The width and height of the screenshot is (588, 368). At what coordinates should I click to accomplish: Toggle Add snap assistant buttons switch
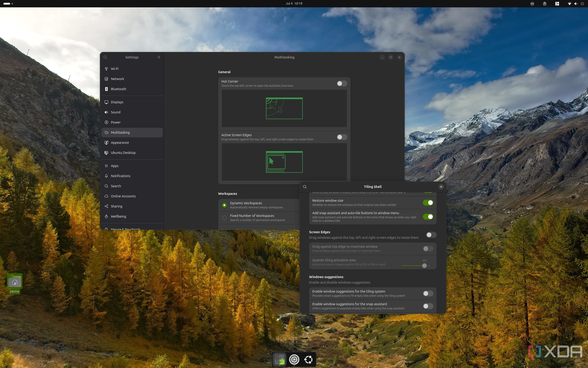[428, 217]
